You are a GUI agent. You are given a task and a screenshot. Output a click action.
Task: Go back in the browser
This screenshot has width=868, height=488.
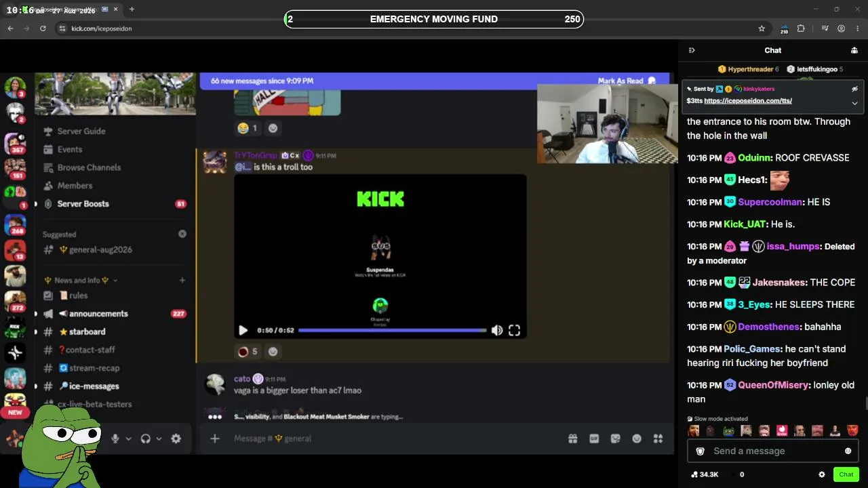(x=10, y=28)
